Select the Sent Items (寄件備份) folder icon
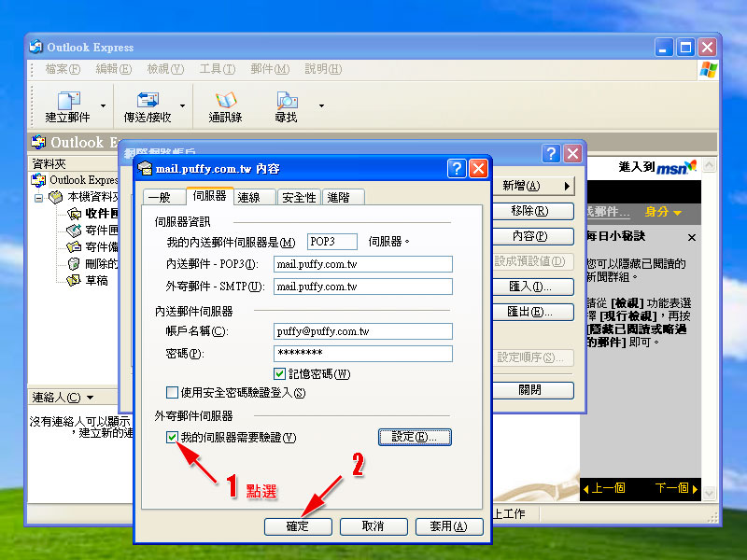The height and width of the screenshot is (560, 747). [74, 246]
